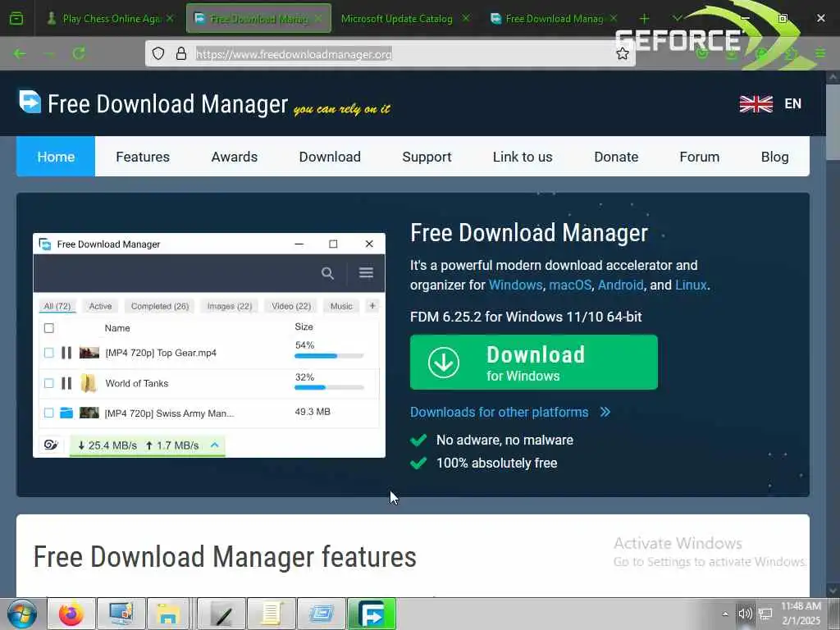Click the Firefox back arrow
Viewport: 840px width, 630px height.
click(20, 53)
